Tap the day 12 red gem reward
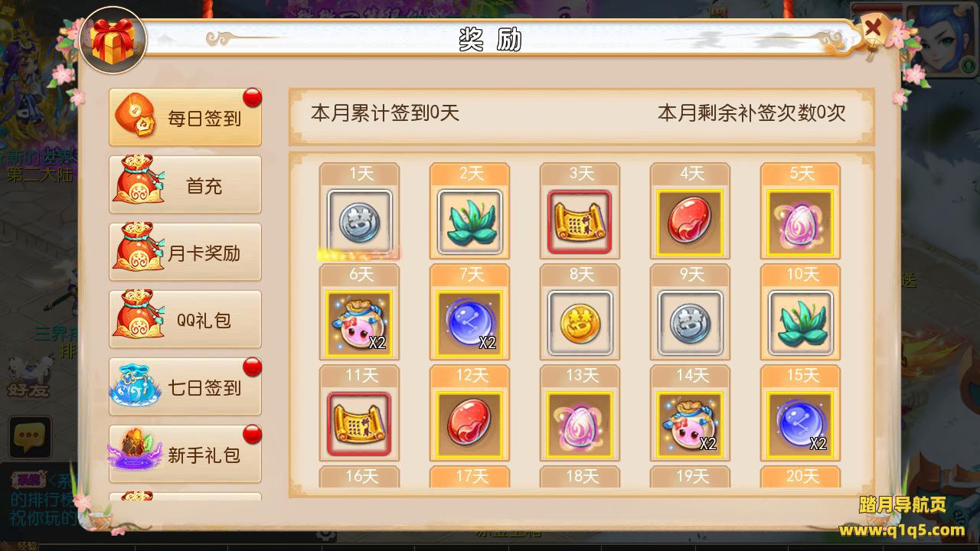Viewport: 980px width, 551px height. pyautogui.click(x=469, y=424)
